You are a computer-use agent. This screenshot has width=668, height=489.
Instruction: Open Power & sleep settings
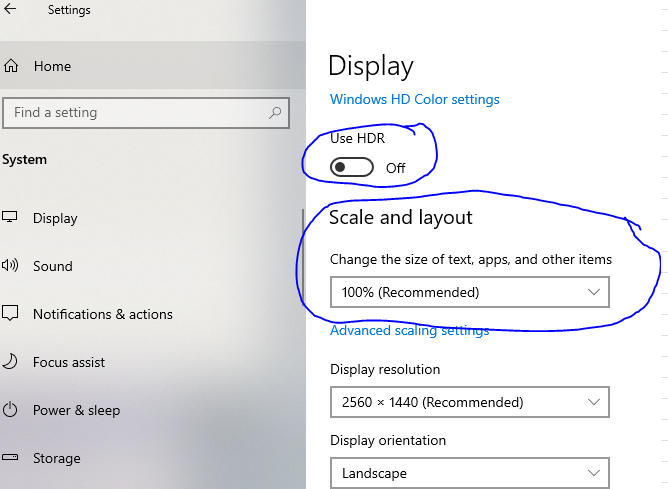coord(151,411)
